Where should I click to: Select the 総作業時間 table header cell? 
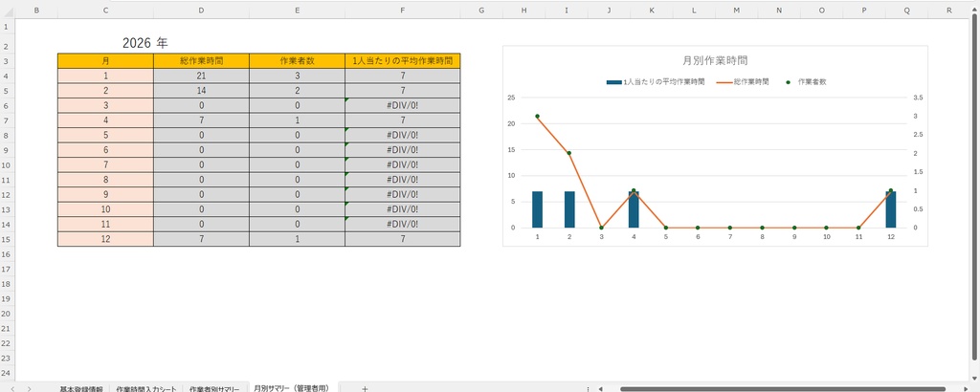coord(201,60)
